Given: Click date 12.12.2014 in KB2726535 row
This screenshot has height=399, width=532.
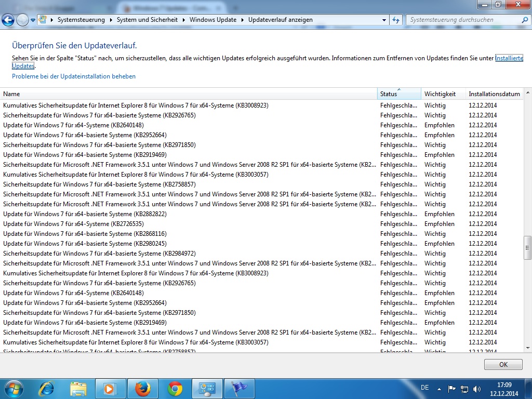Looking at the screenshot, I should tap(483, 224).
